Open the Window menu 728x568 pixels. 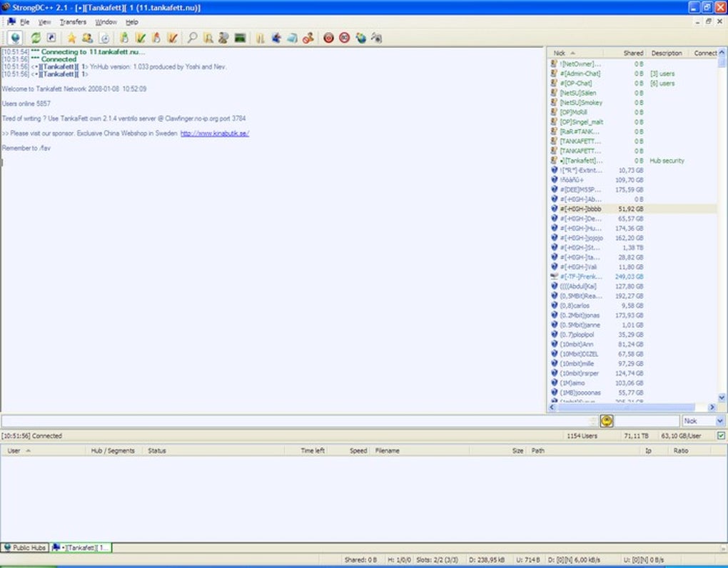106,22
